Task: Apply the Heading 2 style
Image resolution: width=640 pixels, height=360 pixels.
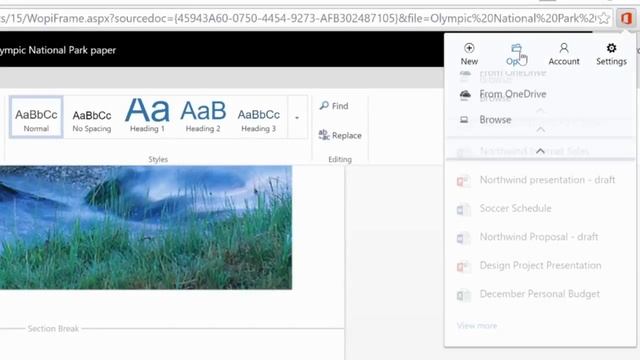Action: pyautogui.click(x=203, y=117)
